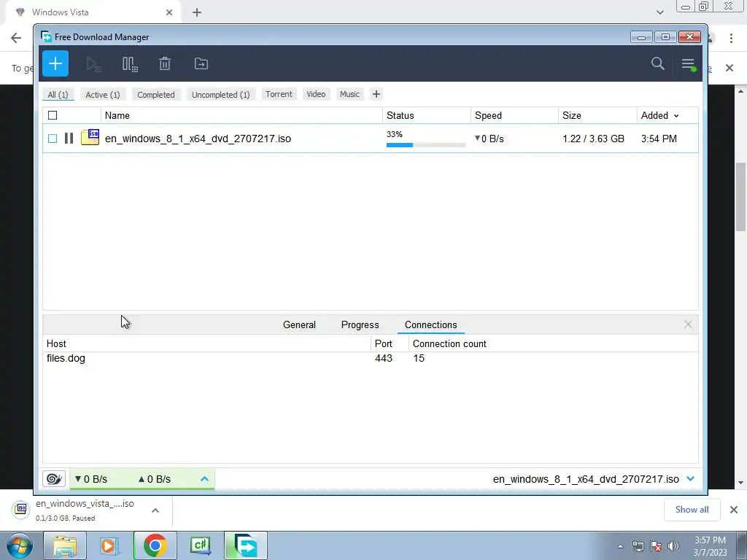
Task: Click the 3:54 PM added time
Action: 659,139
